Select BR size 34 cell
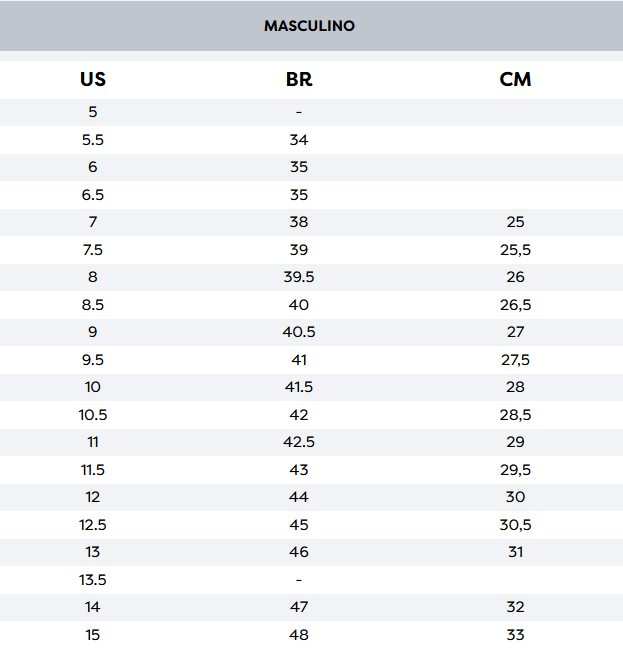 [x=299, y=140]
